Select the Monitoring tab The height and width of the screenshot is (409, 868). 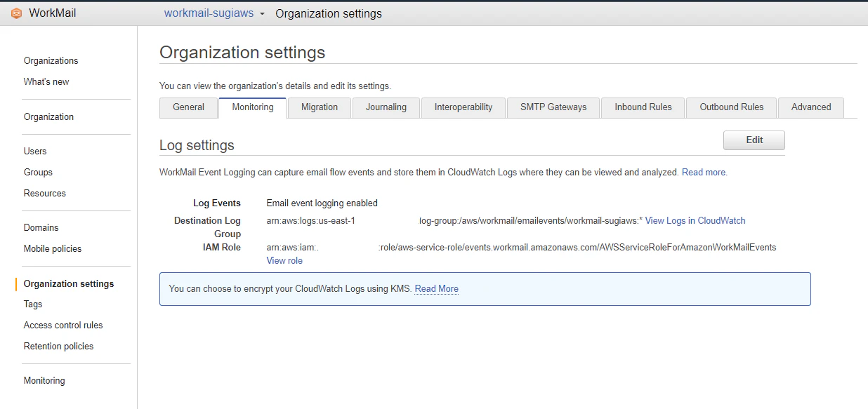pyautogui.click(x=253, y=107)
